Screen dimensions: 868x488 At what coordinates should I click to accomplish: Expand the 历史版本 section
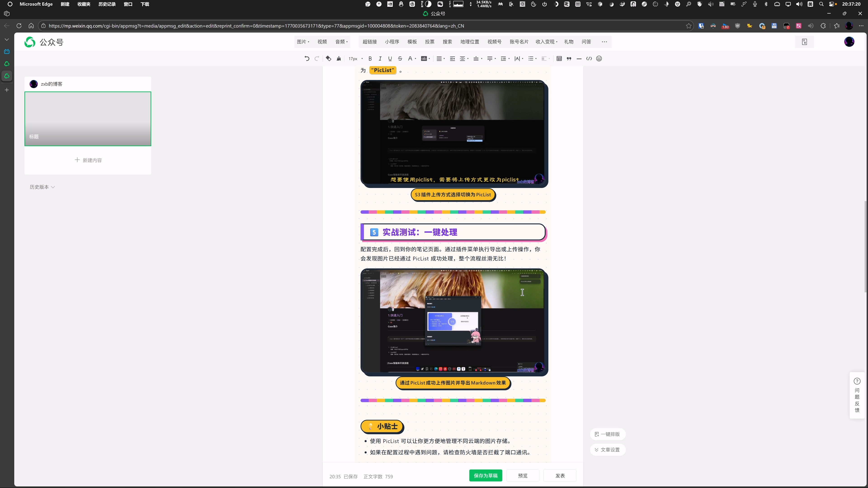click(42, 187)
